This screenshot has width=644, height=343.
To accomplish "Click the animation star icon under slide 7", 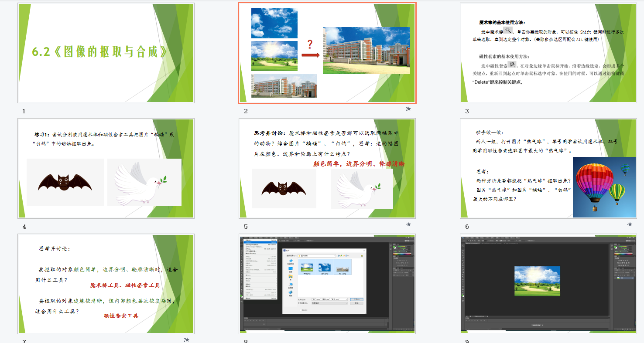I will point(187,340).
